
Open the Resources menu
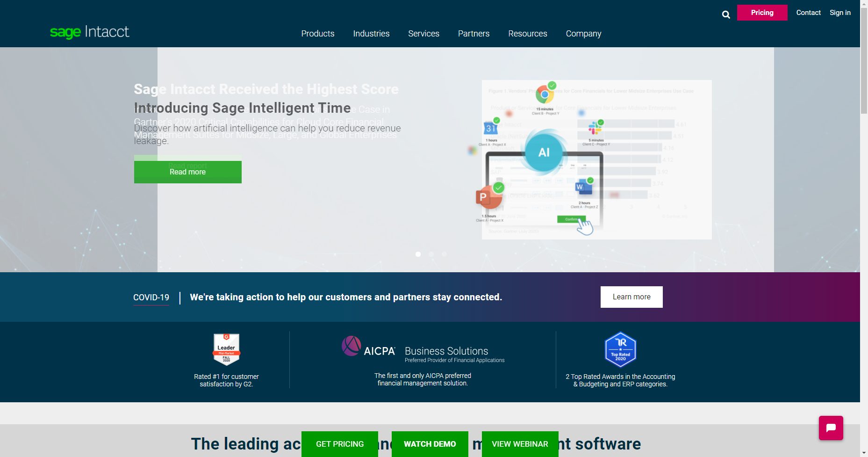click(x=527, y=34)
